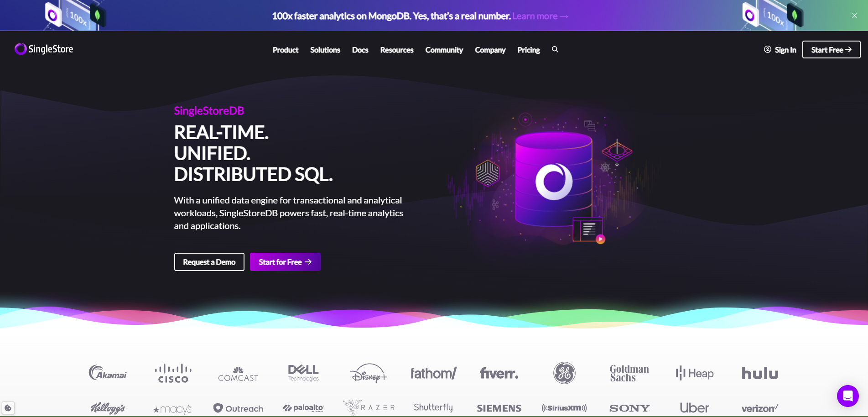
Task: Click the SiriusXM logo
Action: 564,408
